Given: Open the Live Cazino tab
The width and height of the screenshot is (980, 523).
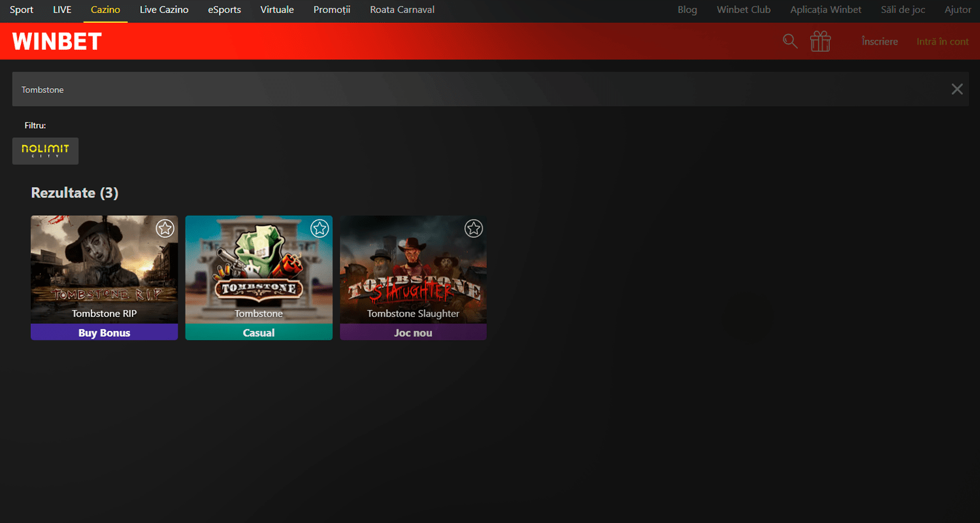Looking at the screenshot, I should [x=164, y=10].
